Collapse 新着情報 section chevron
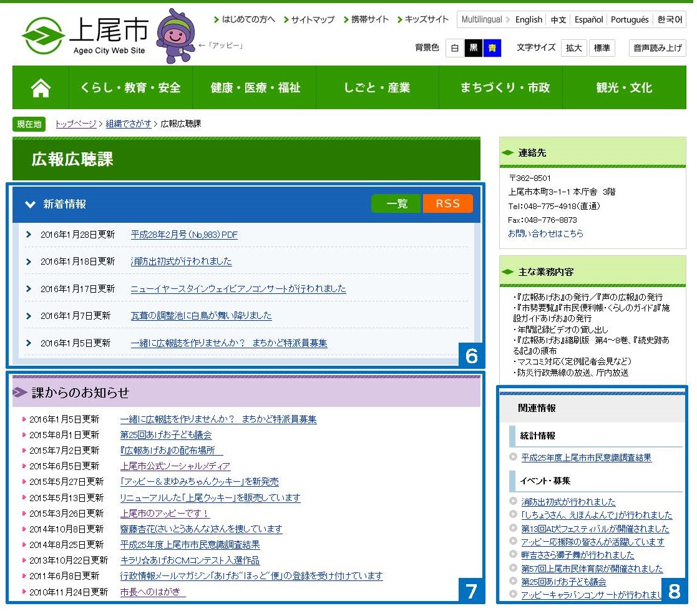This screenshot has width=697, height=616. [30, 204]
